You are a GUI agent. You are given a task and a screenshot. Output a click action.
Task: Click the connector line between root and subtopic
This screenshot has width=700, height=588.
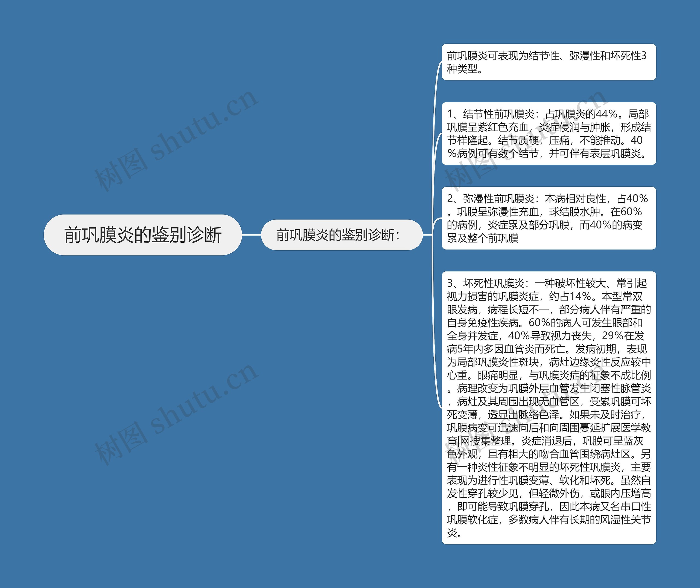click(251, 235)
